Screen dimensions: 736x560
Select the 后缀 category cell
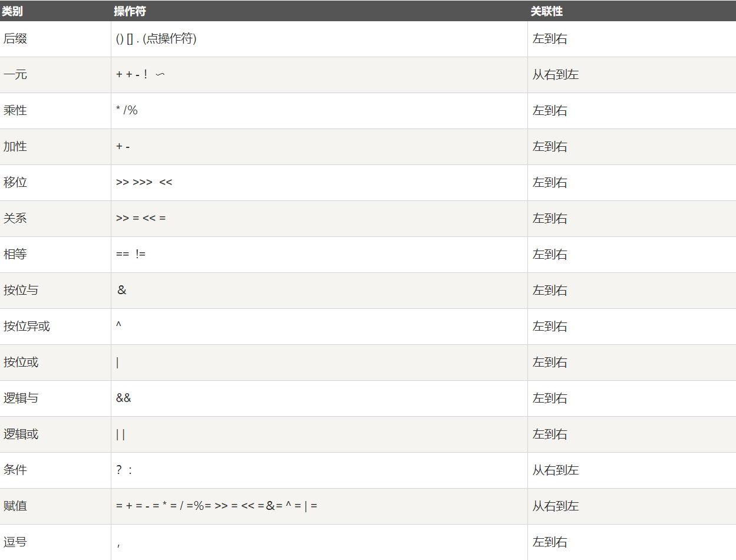(x=55, y=39)
